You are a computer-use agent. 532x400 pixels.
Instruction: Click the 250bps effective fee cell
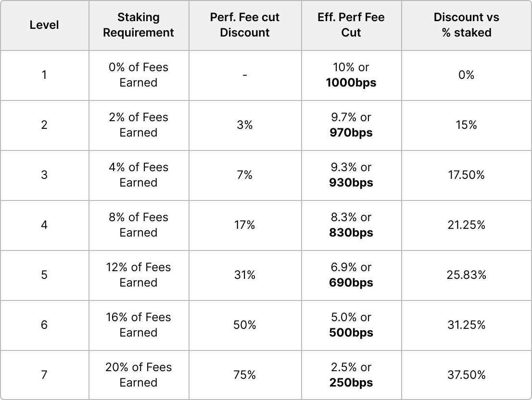351,375
